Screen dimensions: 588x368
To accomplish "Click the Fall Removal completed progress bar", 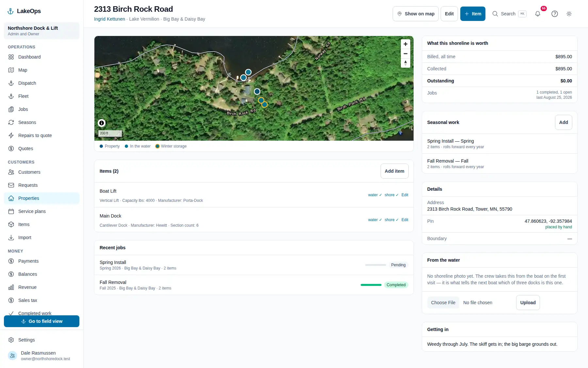I will pos(371,285).
